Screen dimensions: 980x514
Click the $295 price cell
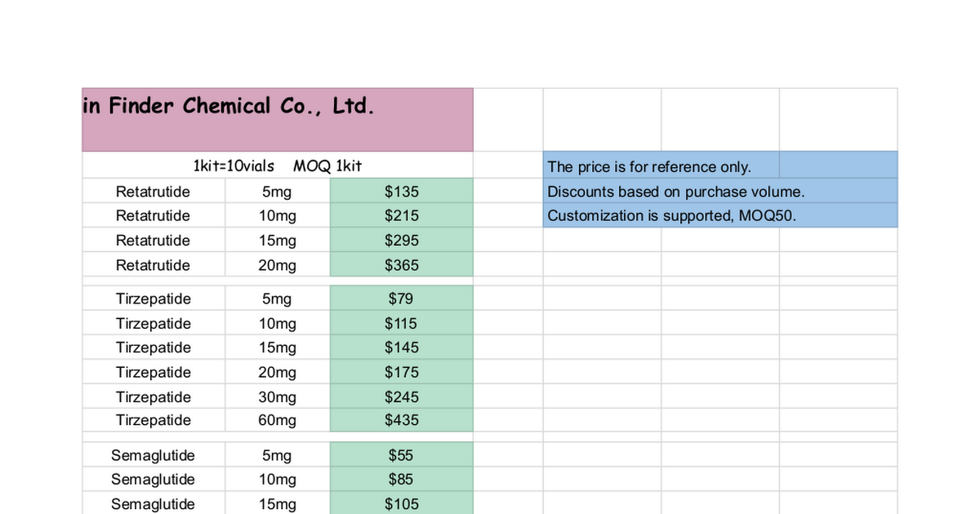pyautogui.click(x=402, y=240)
